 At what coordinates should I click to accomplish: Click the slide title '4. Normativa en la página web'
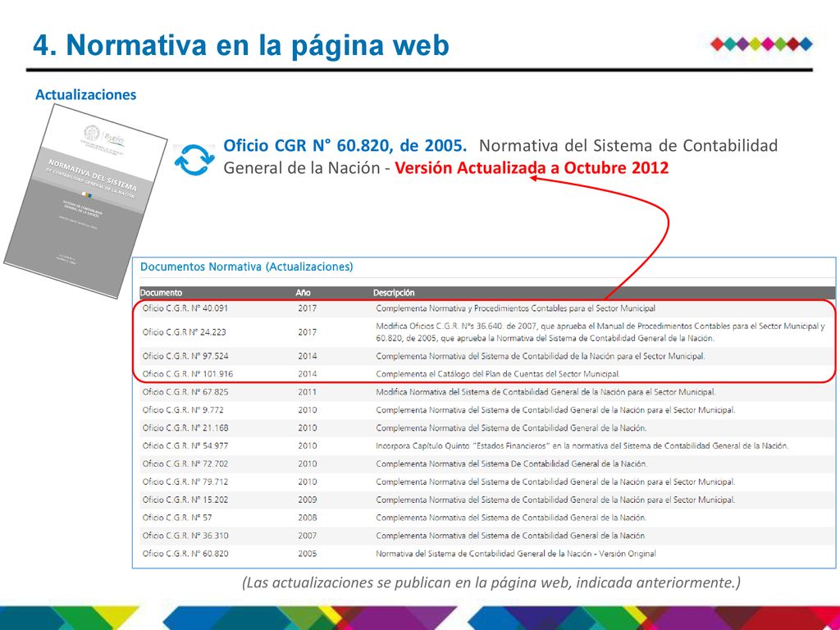241,45
